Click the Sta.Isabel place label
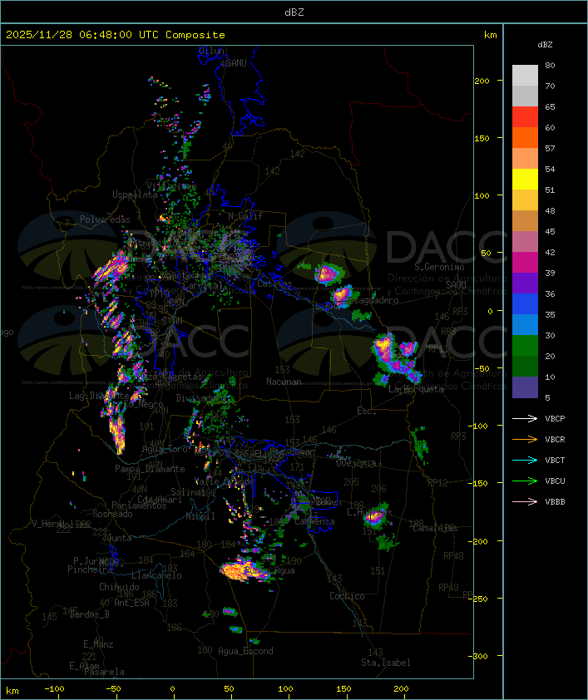The height and width of the screenshot is (700, 588). pyautogui.click(x=386, y=663)
